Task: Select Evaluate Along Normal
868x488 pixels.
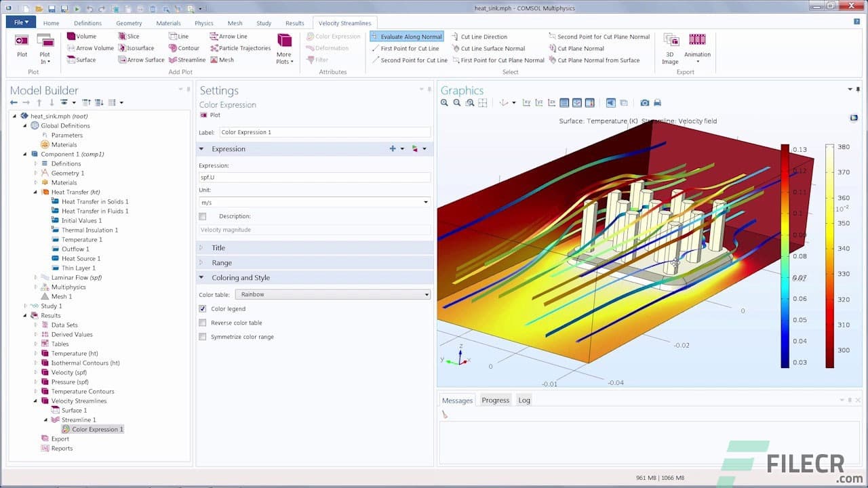Action: (407, 36)
